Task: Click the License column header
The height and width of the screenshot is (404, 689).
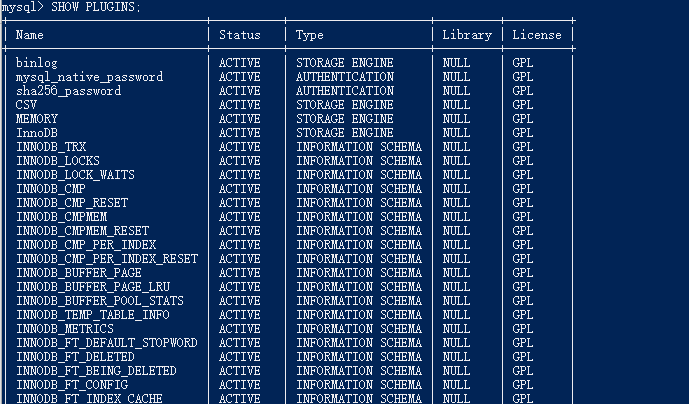Action: click(537, 35)
